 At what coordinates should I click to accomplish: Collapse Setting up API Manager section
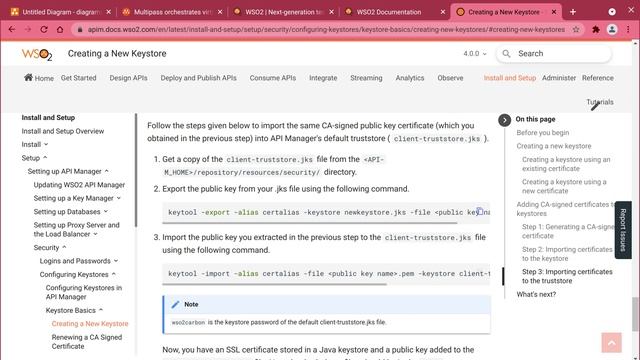pos(107,171)
